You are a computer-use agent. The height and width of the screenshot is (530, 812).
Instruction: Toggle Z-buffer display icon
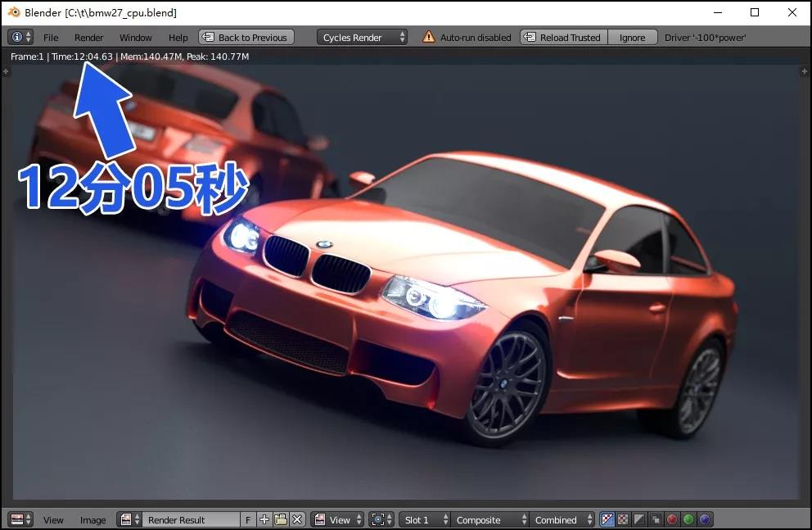click(x=656, y=519)
